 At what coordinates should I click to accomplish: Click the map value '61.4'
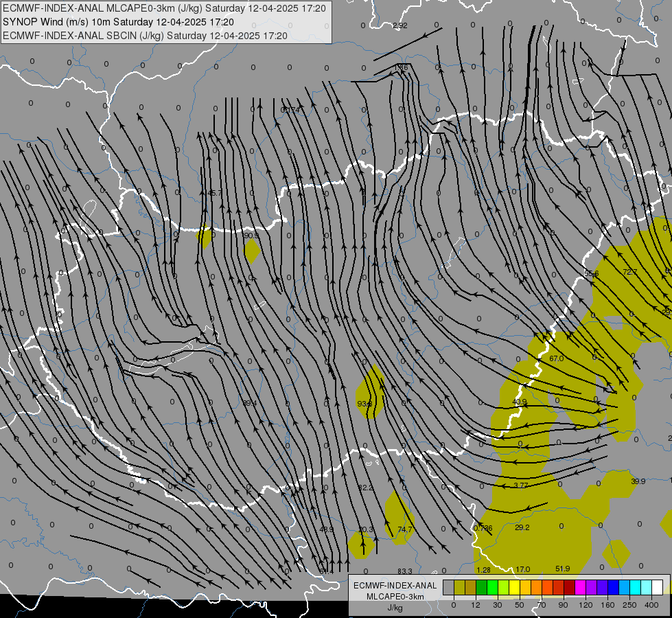(x=326, y=571)
